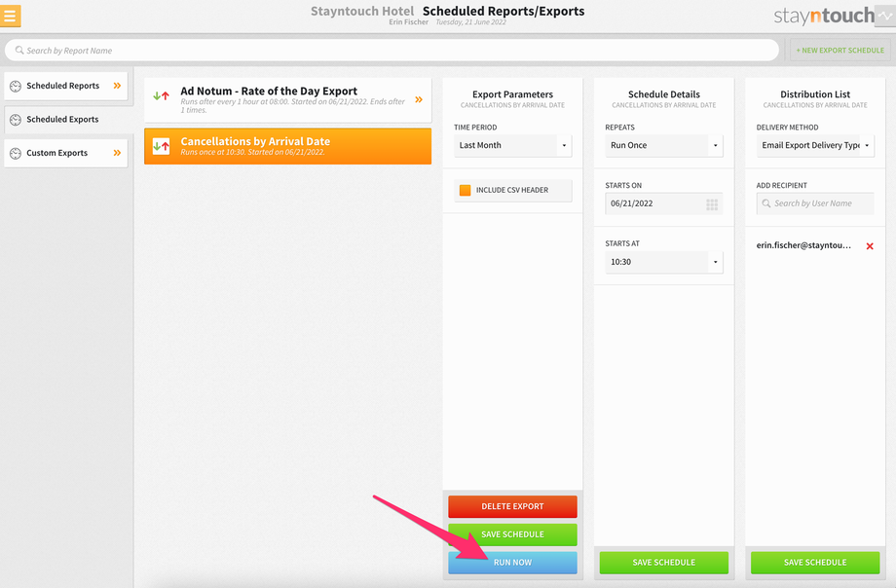Open the Time Period dropdown showing Last Month

(512, 146)
